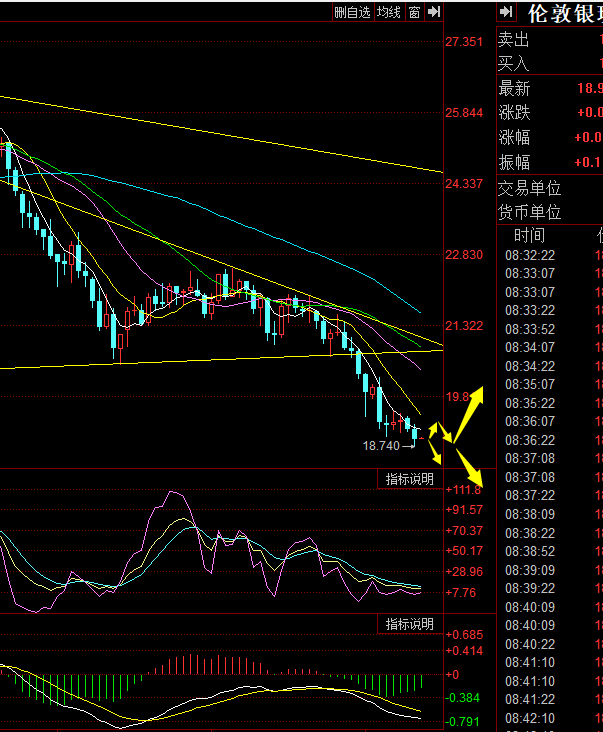The width and height of the screenshot is (603, 732).
Task: Click the 删自选 button above chart
Action: [x=352, y=12]
